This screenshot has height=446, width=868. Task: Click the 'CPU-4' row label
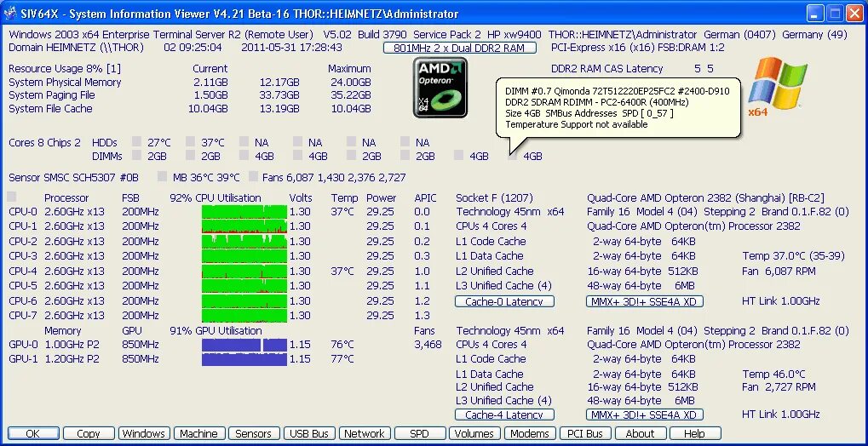tap(23, 272)
